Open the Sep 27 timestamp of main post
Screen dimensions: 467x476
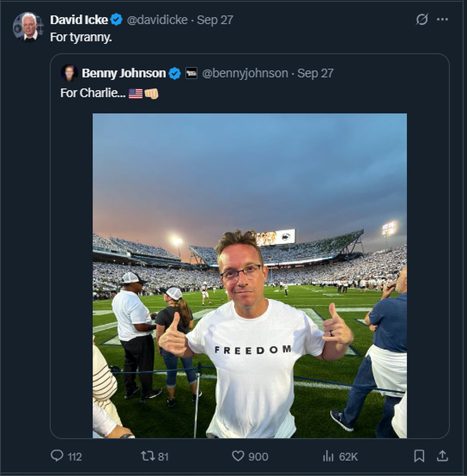point(215,20)
